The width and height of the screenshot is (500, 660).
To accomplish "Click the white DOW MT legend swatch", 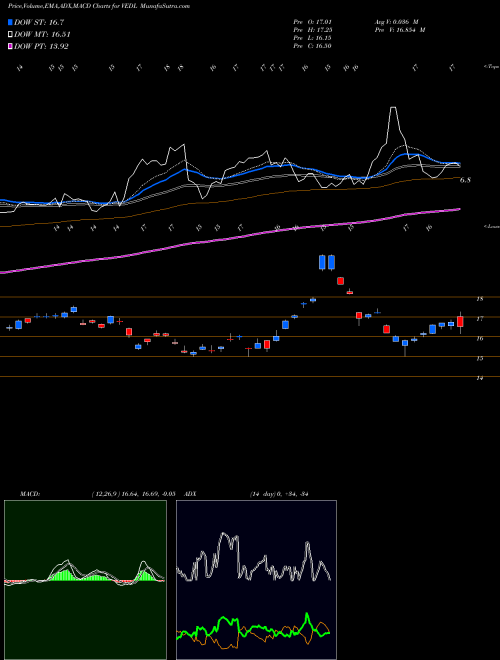I will click(11, 35).
